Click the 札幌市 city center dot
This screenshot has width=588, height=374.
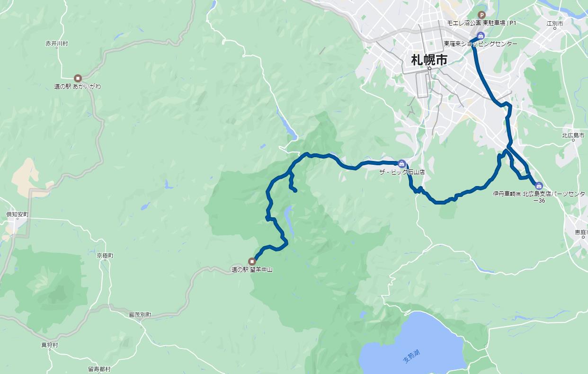(x=429, y=69)
